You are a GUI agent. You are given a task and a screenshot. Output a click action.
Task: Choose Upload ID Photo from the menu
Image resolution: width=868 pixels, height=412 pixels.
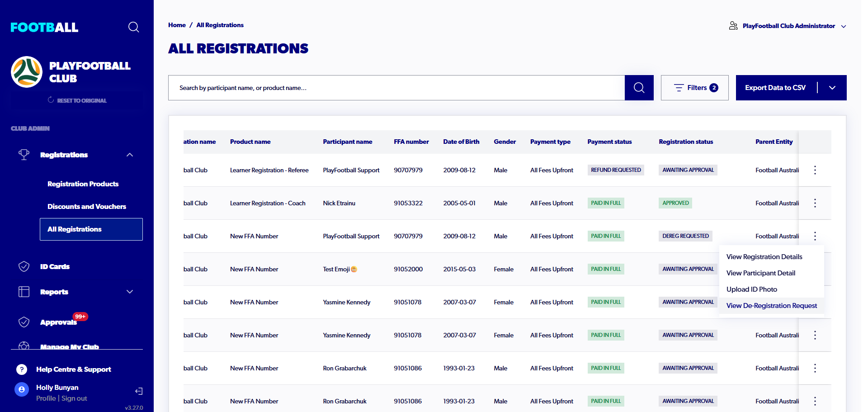(x=752, y=289)
